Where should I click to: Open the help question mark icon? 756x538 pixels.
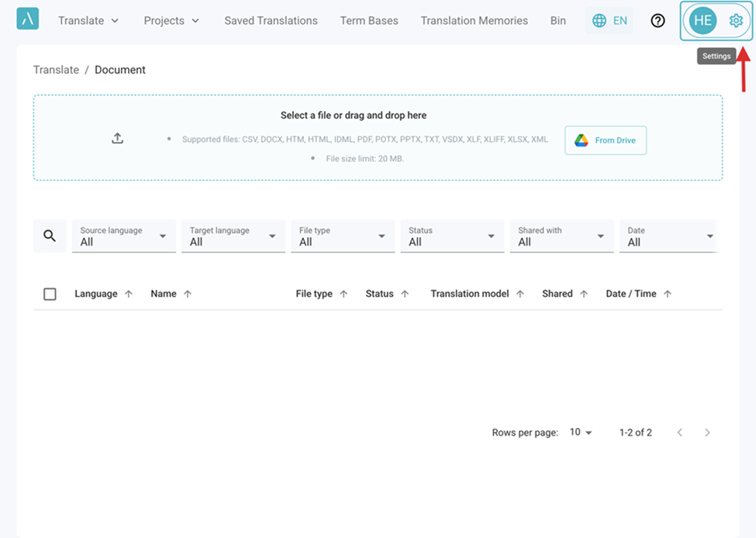click(x=658, y=21)
